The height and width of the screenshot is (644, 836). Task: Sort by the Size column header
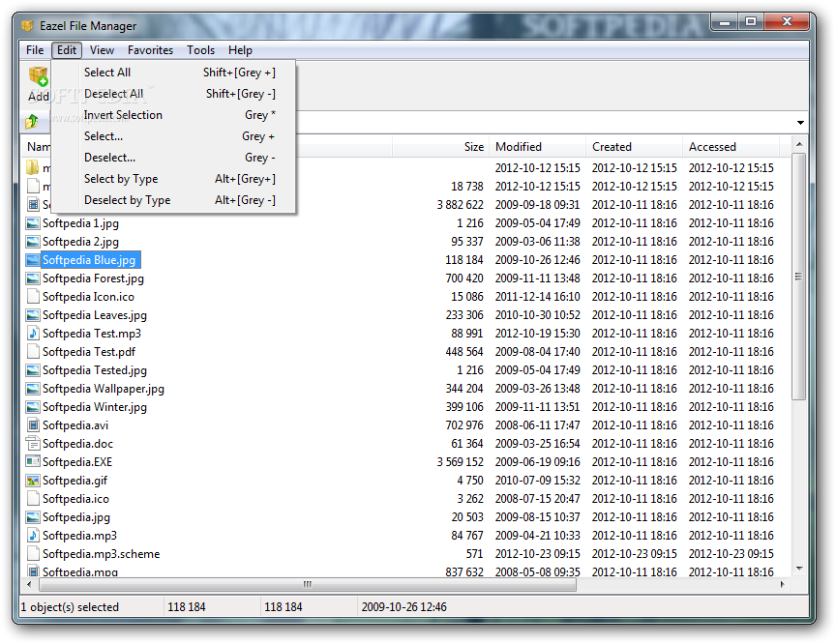441,146
